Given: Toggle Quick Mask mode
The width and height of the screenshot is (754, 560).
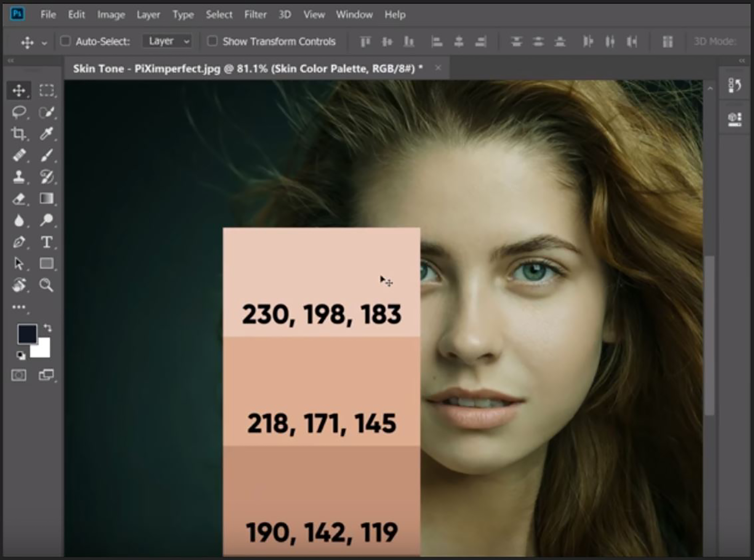Looking at the screenshot, I should tap(19, 375).
